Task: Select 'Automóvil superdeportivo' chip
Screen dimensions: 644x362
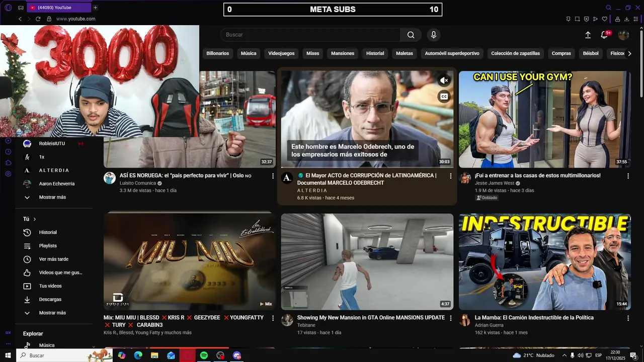Action: point(452,53)
